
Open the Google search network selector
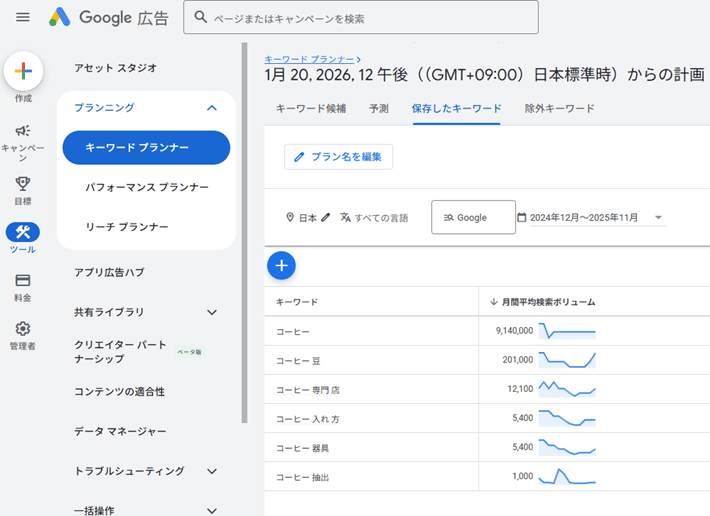473,217
